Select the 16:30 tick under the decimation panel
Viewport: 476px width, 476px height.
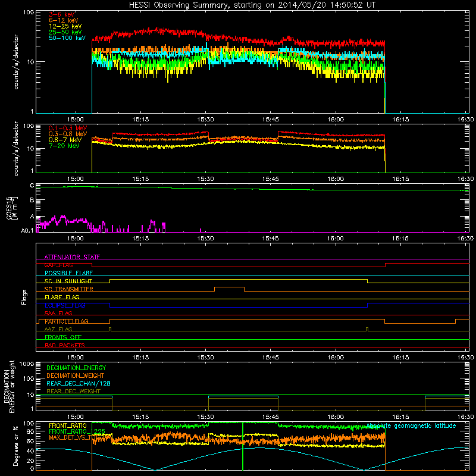465,417
